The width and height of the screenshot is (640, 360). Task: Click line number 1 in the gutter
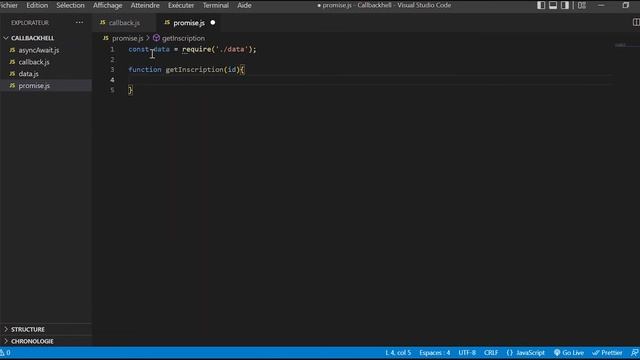[x=112, y=49]
